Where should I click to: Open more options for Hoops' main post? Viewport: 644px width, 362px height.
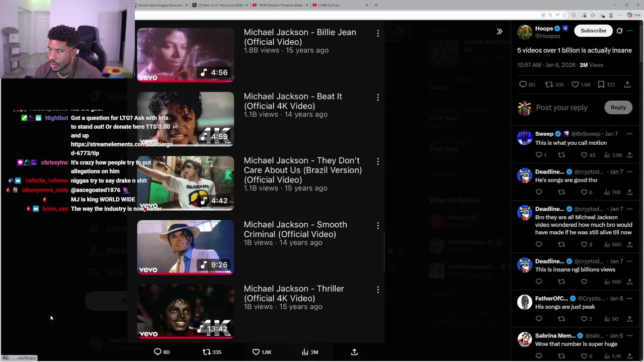tap(629, 31)
